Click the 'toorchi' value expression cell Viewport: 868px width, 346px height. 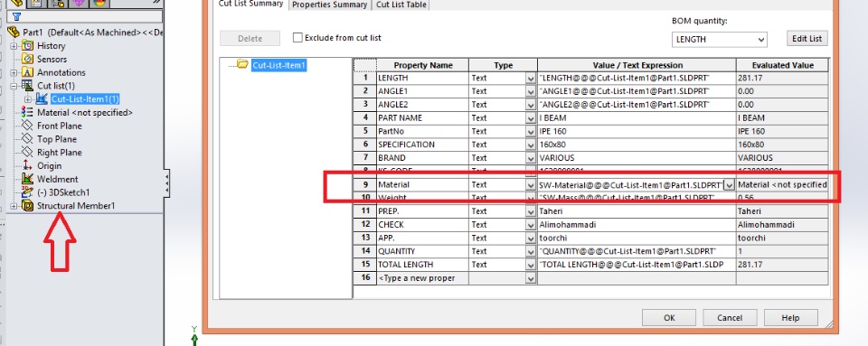[x=637, y=238]
